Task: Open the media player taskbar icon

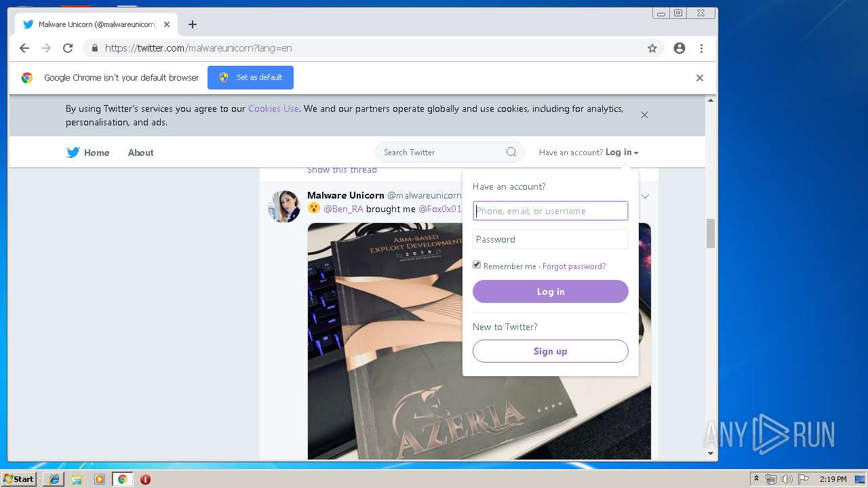Action: tap(100, 479)
